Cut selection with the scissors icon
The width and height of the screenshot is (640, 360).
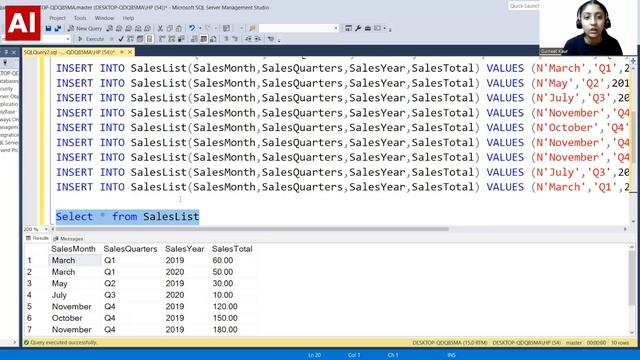pyautogui.click(x=160, y=28)
